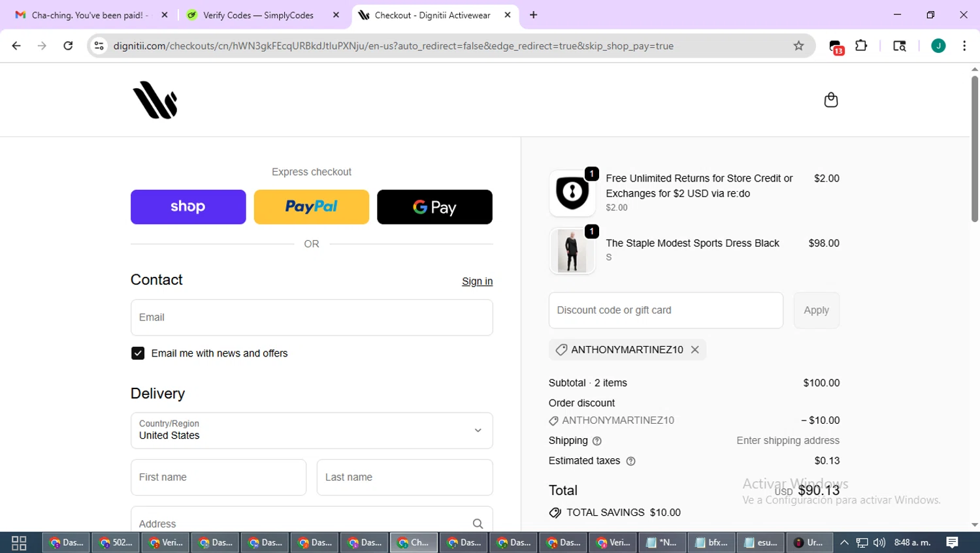
Task: Click Estimated taxes help icon
Action: click(630, 462)
